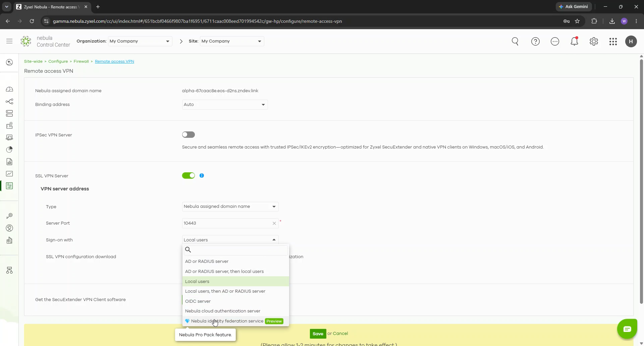Open Chrome downloads icon
This screenshot has width=644, height=346.
(612, 21)
